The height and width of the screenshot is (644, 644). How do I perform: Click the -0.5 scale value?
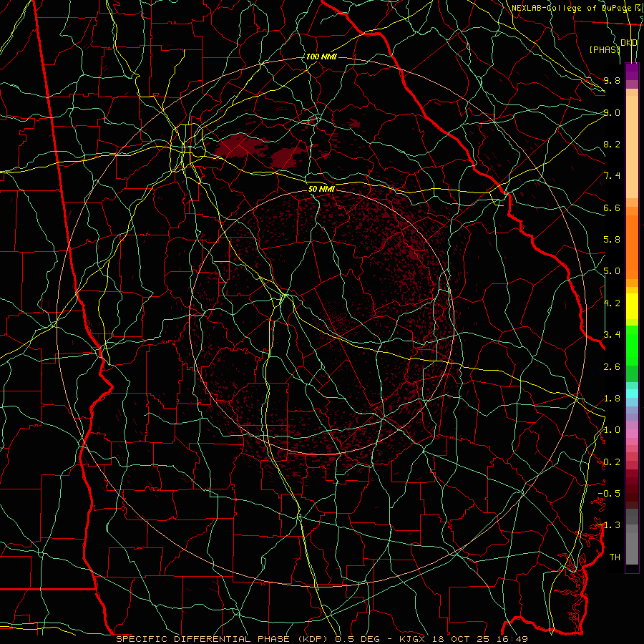point(609,494)
